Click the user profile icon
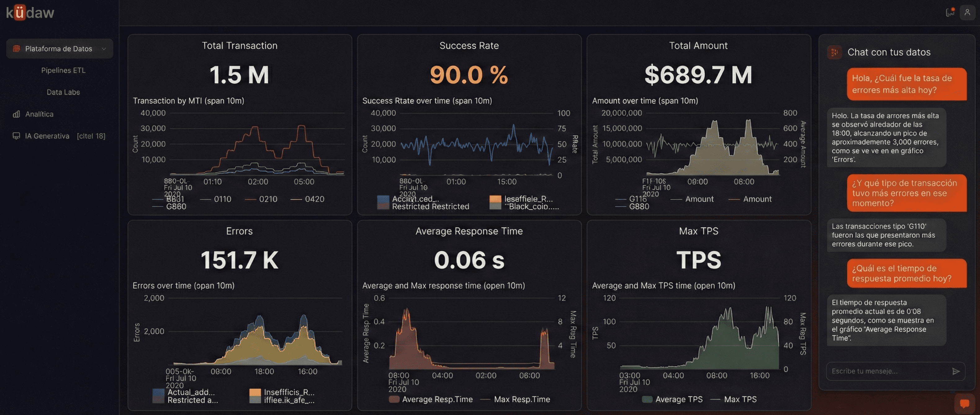980x415 pixels. click(968, 12)
